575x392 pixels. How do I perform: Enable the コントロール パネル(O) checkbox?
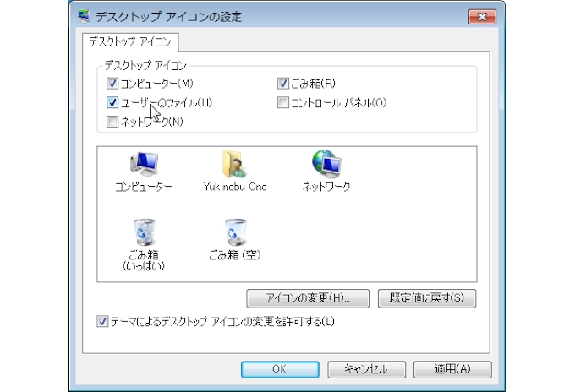click(x=284, y=103)
